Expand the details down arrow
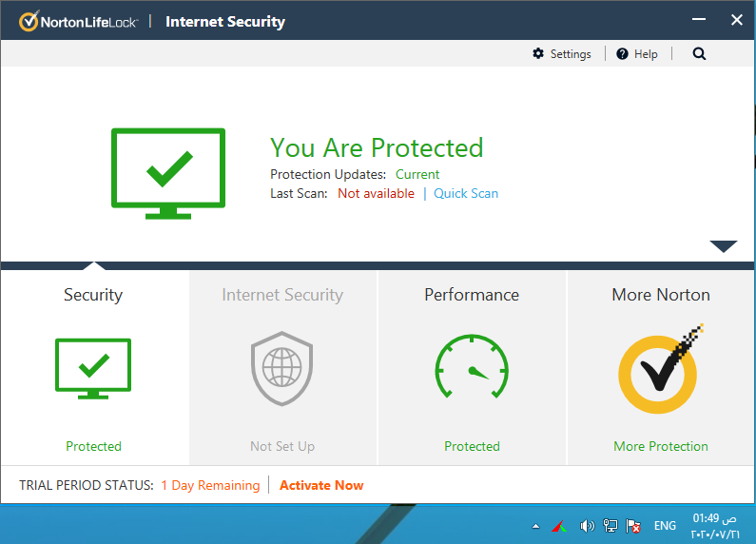 pos(724,246)
